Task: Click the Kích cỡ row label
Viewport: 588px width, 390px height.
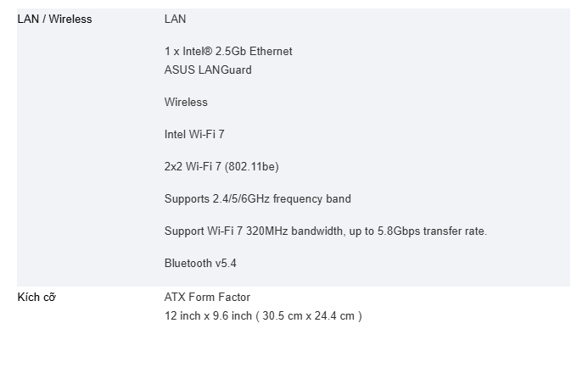Action: click(x=36, y=297)
